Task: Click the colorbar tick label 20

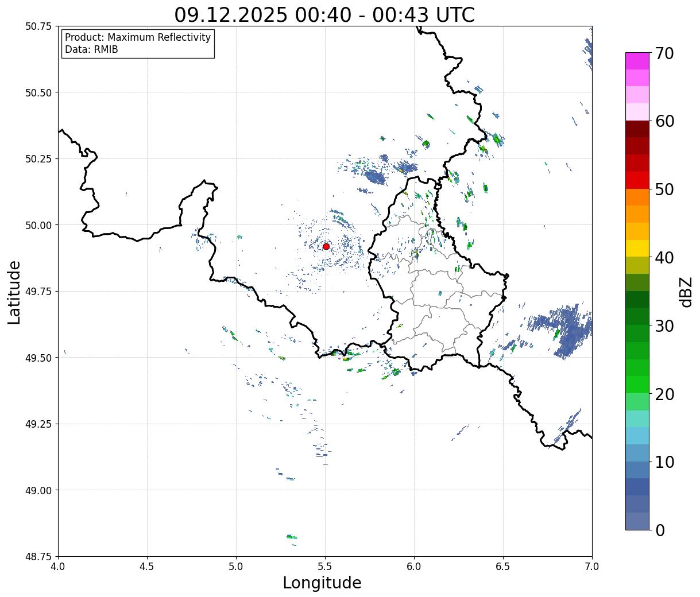Action: 664,394
